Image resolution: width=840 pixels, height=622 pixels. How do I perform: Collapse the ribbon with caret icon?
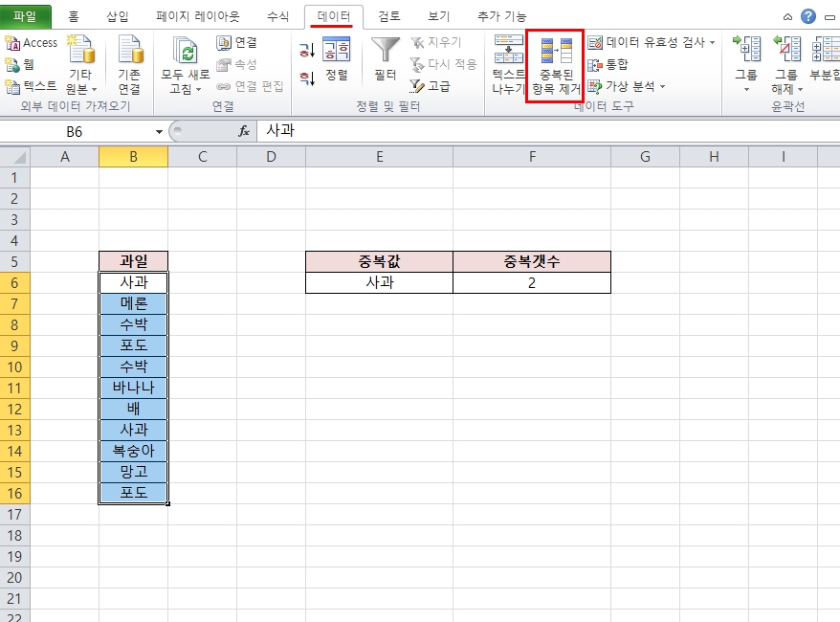pyautogui.click(x=787, y=17)
